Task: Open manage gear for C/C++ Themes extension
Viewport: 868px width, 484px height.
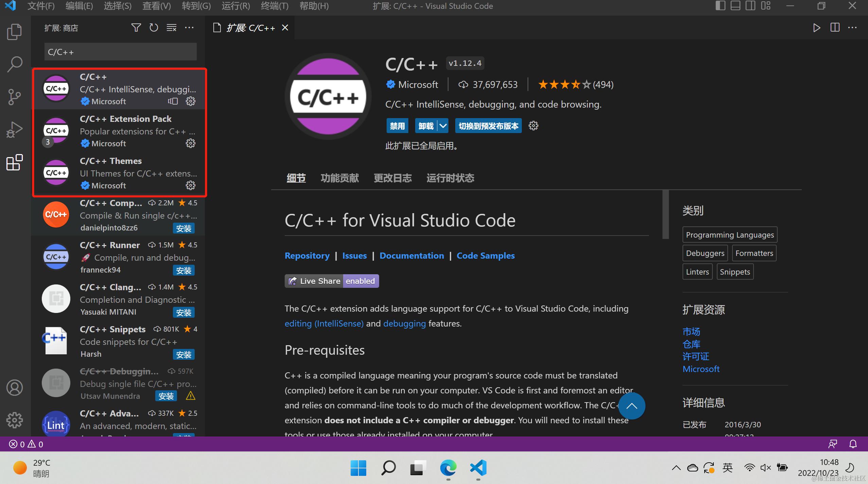Action: pos(190,185)
